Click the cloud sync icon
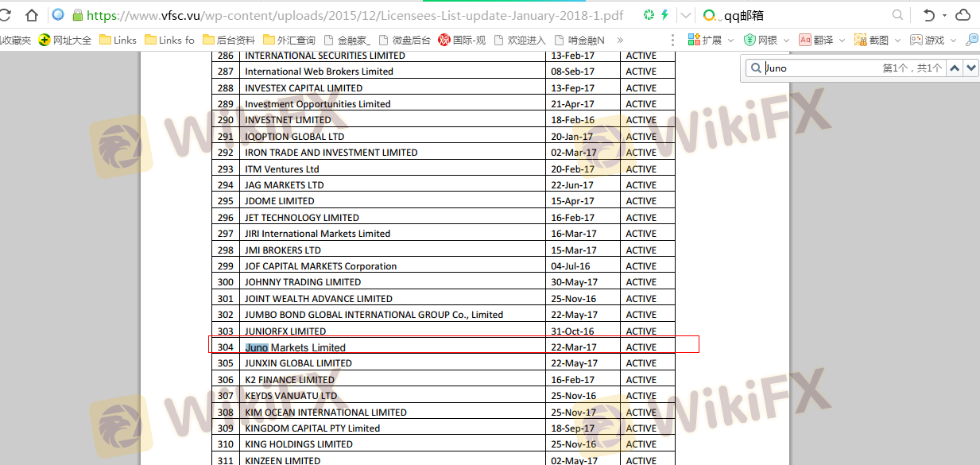The image size is (980, 465). (x=963, y=15)
